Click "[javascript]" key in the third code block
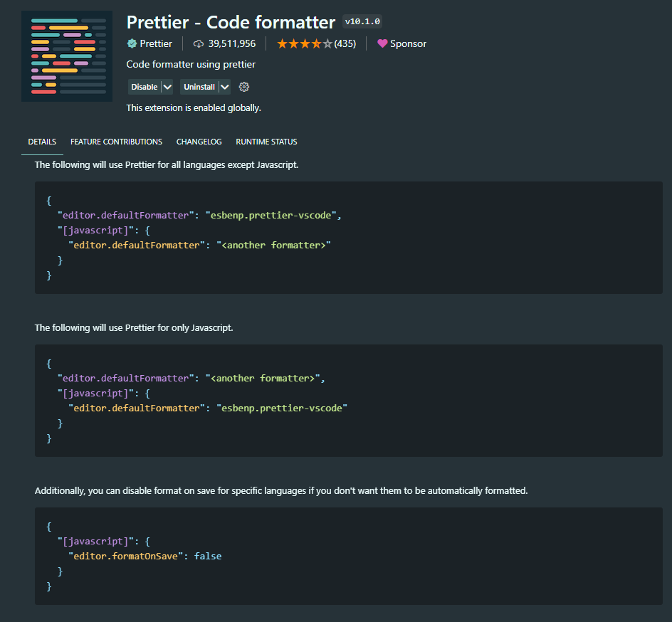The image size is (672, 622). click(95, 542)
